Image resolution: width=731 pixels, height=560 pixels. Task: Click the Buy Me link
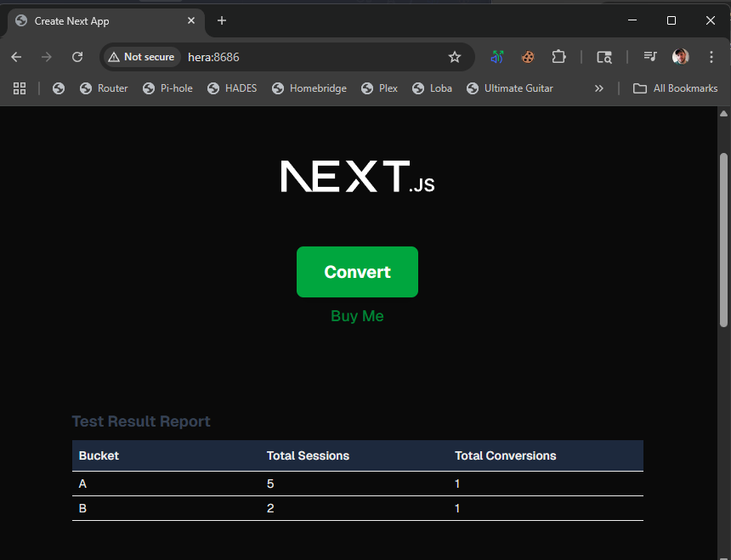(357, 316)
